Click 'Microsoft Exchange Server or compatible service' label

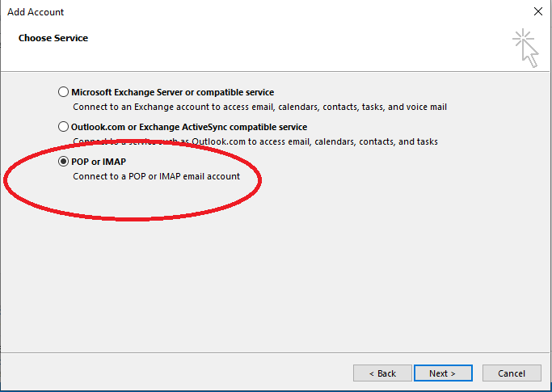tap(172, 92)
